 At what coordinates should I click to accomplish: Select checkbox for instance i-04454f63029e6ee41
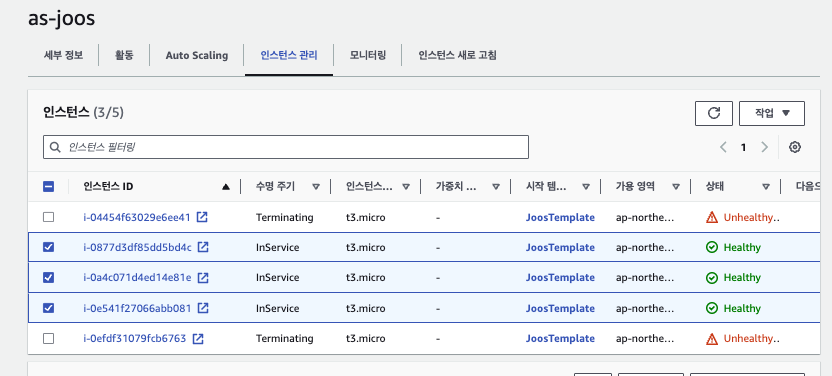click(x=48, y=217)
